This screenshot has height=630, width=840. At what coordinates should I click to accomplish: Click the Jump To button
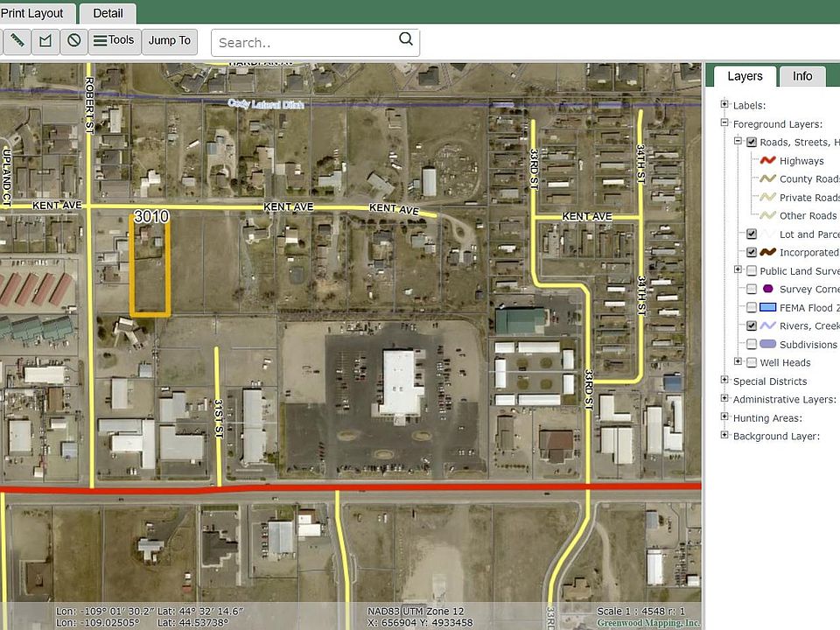[x=169, y=41]
